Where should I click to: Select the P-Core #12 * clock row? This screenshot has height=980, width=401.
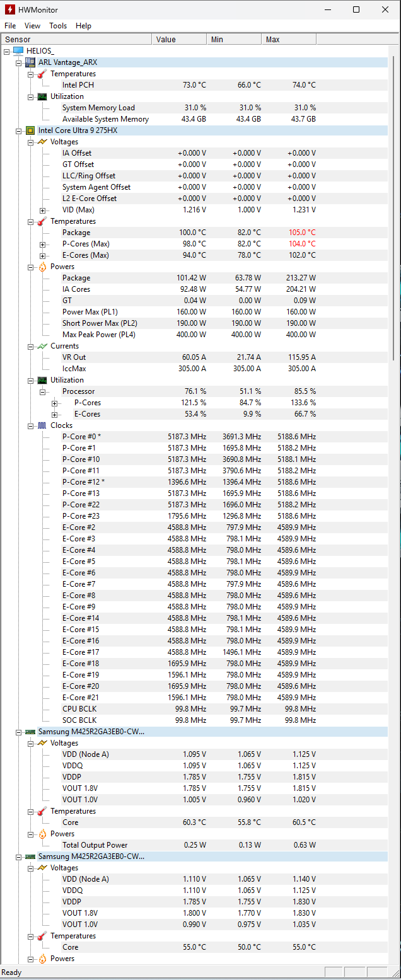pos(194,482)
